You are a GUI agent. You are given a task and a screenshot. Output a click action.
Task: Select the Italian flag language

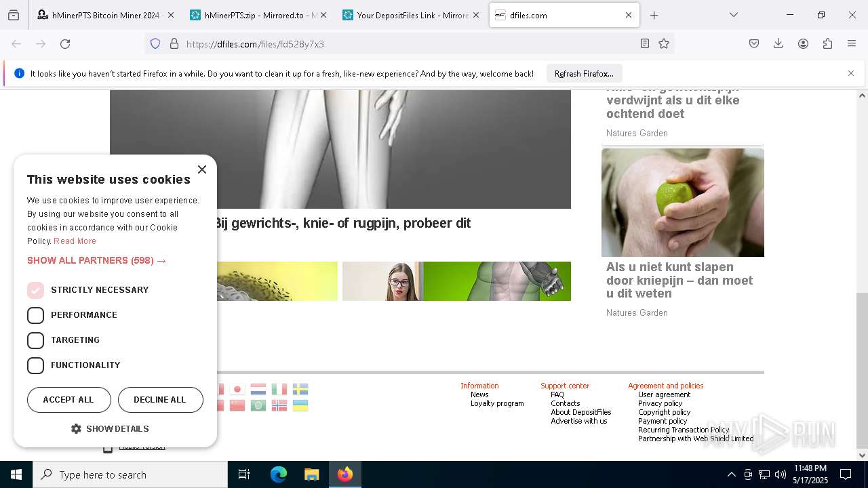tap(279, 389)
